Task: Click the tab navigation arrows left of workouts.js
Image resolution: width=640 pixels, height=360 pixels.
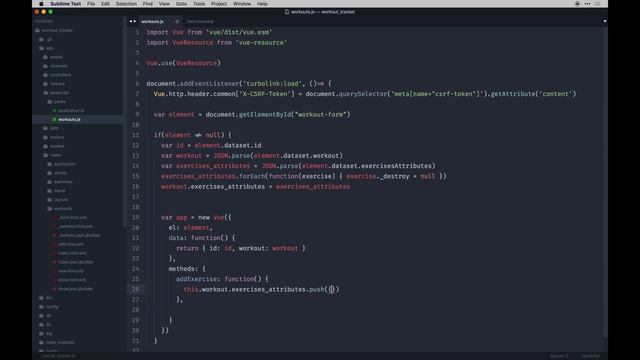Action: coord(133,21)
